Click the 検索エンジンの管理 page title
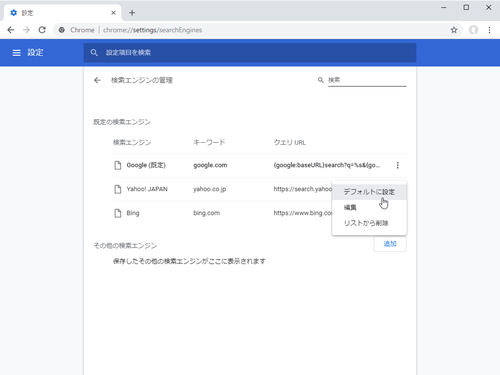500x375 pixels. (142, 80)
